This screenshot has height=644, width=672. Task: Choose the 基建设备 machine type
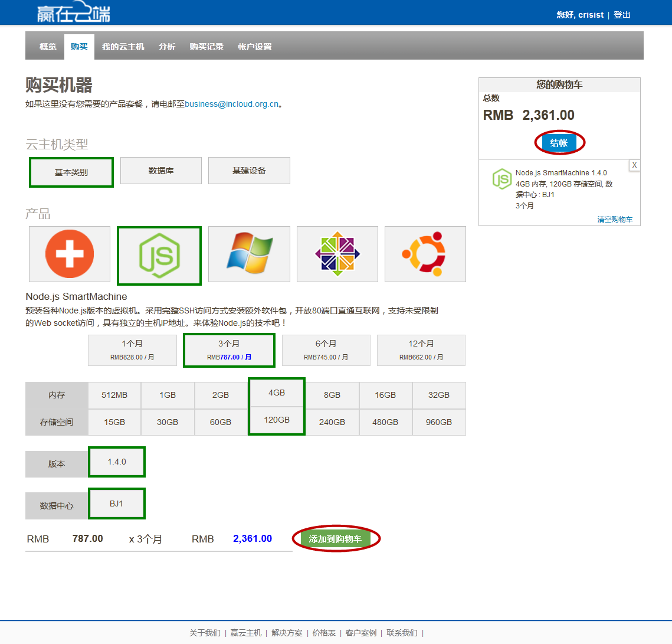[x=249, y=171]
